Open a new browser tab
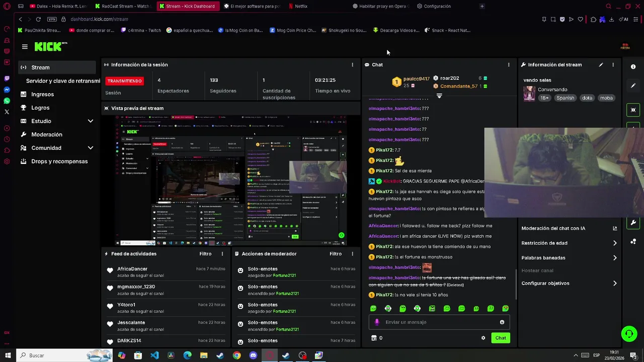The height and width of the screenshot is (362, 644). tap(482, 6)
